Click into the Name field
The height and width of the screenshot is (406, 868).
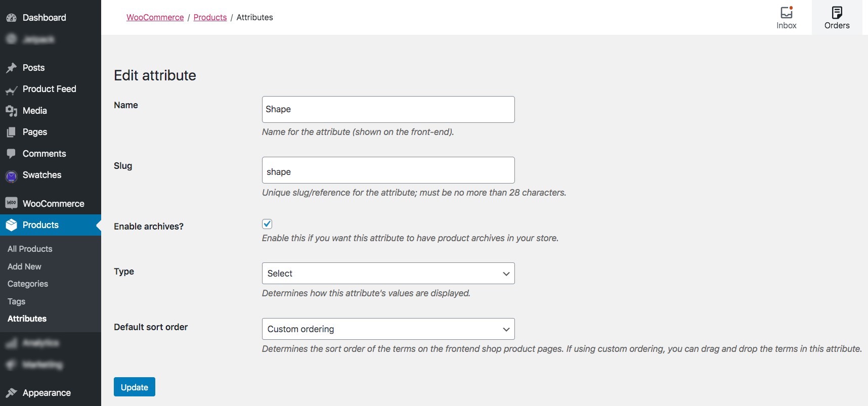click(388, 110)
